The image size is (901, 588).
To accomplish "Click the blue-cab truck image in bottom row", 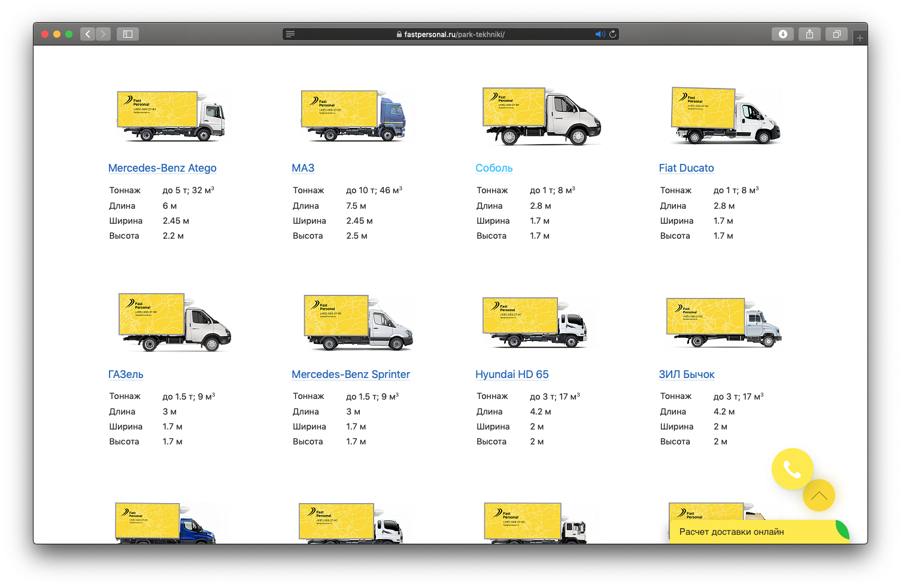I will 165,523.
